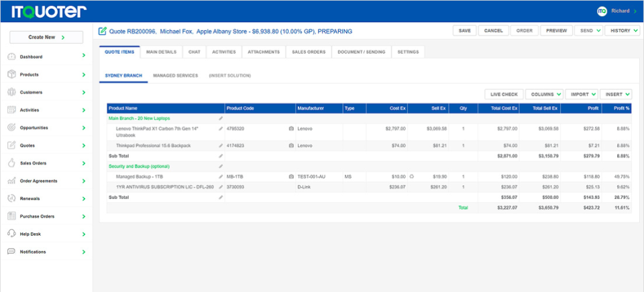This screenshot has height=292, width=644.
Task: Click the Opportunities target icon in sidebar
Action: (11, 128)
